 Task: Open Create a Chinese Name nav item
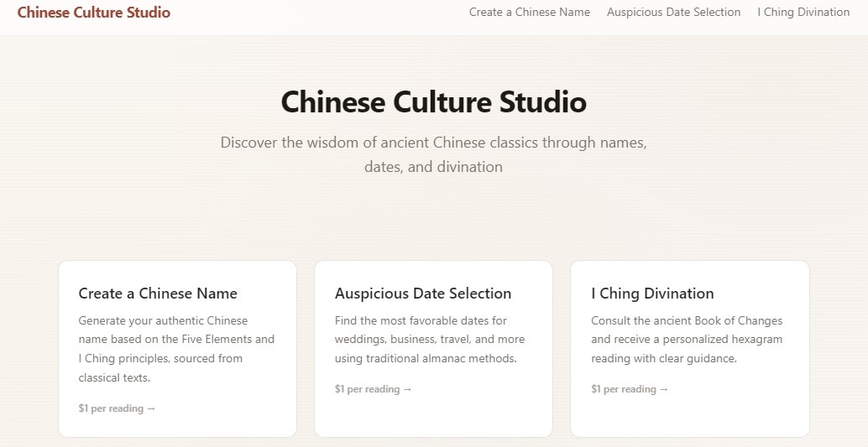click(x=530, y=13)
